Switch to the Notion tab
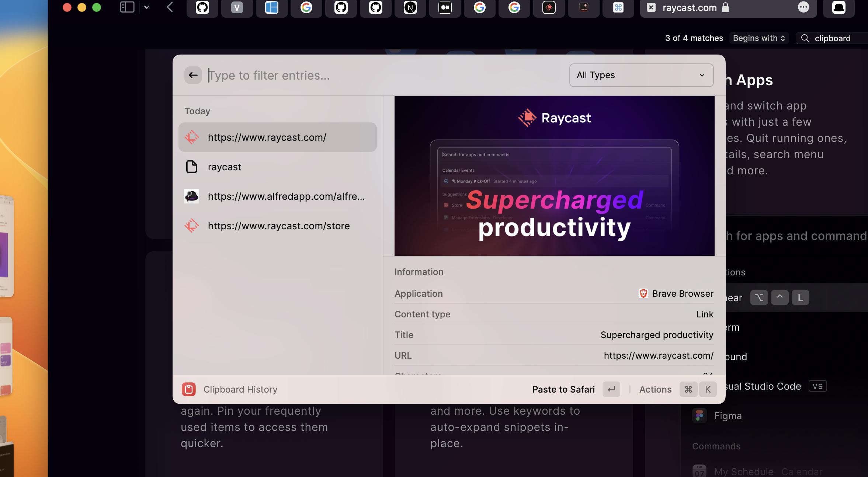Viewport: 868px width, 477px height. pyautogui.click(x=410, y=7)
